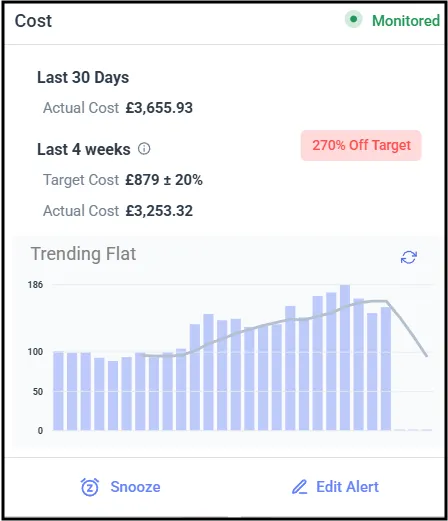Select the Target Cost £879 ± 20% value

point(164,180)
